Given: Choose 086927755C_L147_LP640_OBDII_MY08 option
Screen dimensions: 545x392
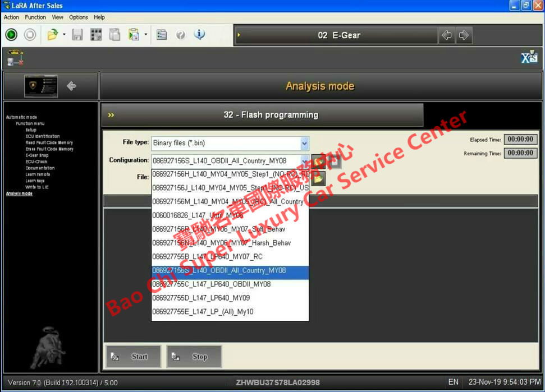Looking at the screenshot, I should [230, 284].
